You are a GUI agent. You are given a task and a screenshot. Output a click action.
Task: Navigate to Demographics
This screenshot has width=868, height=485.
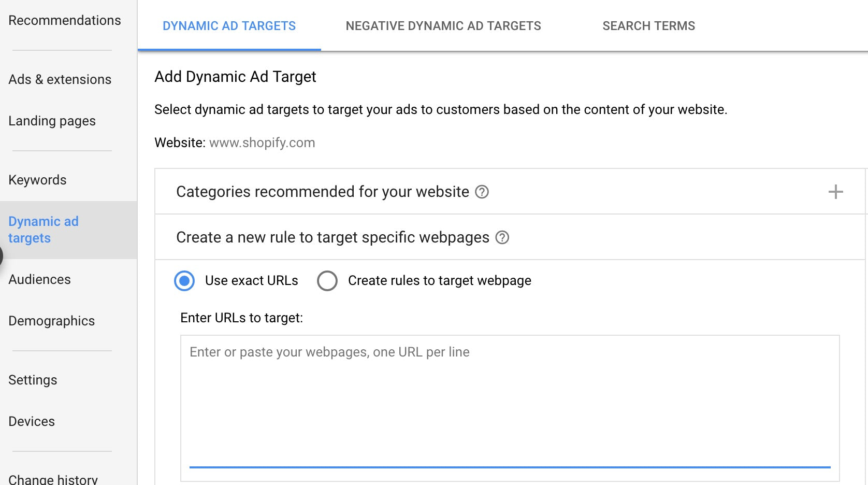(x=52, y=321)
